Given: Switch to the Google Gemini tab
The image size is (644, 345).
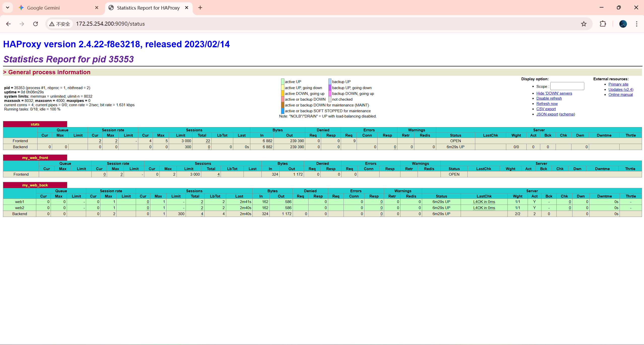Looking at the screenshot, I should (x=43, y=8).
